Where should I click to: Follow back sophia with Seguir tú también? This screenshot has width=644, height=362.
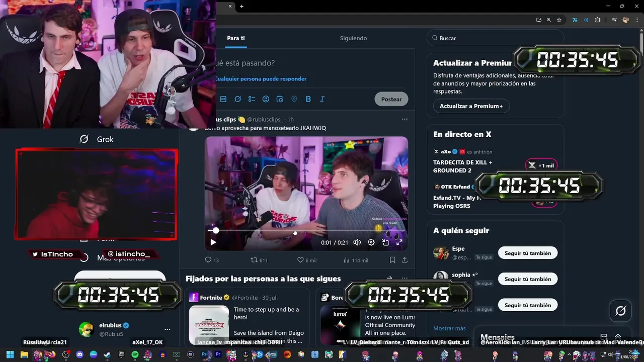pyautogui.click(x=528, y=279)
